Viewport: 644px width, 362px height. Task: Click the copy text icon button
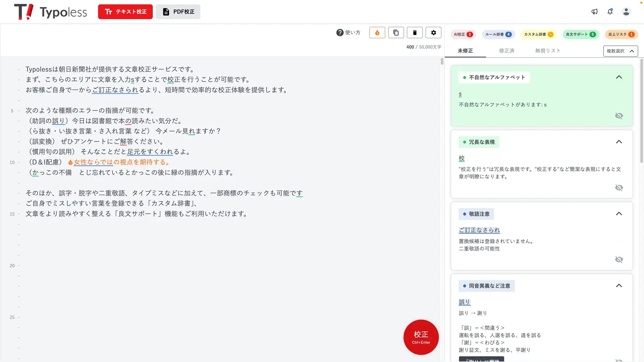pos(396,32)
